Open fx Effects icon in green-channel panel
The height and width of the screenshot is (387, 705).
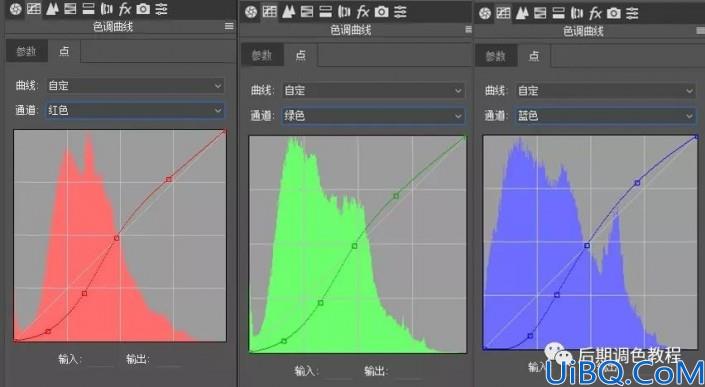click(362, 12)
